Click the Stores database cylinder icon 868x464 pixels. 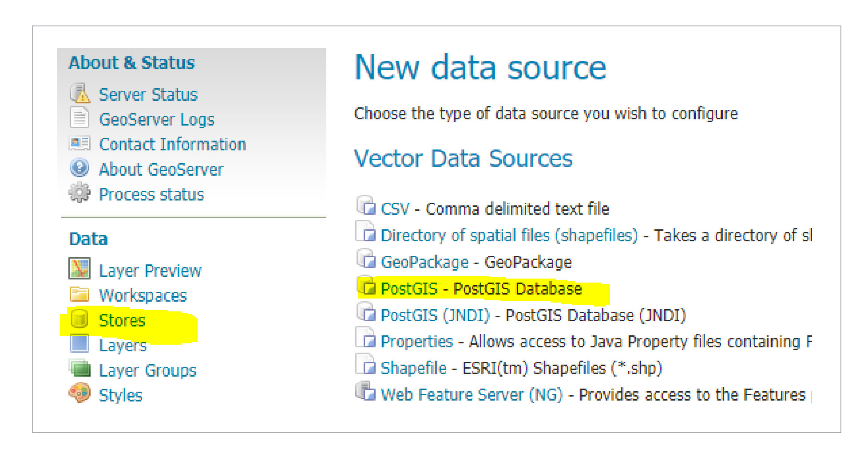click(80, 319)
